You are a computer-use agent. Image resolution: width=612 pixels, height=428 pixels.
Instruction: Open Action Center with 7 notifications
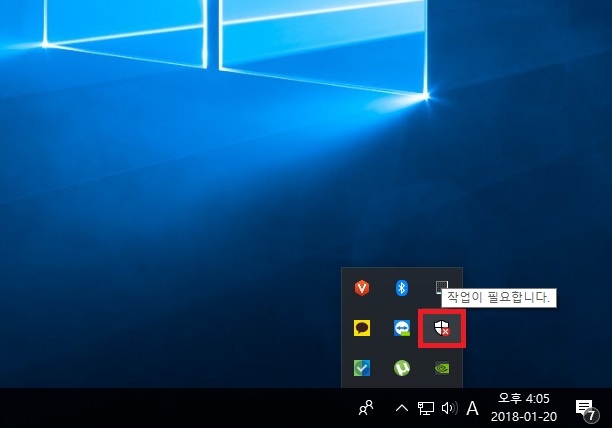pyautogui.click(x=587, y=411)
